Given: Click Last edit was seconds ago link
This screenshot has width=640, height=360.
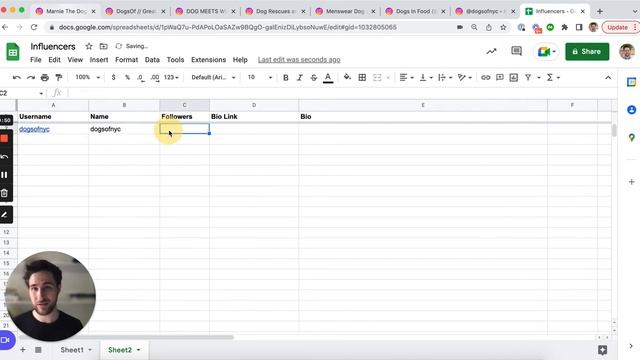Looking at the screenshot, I should [x=299, y=60].
